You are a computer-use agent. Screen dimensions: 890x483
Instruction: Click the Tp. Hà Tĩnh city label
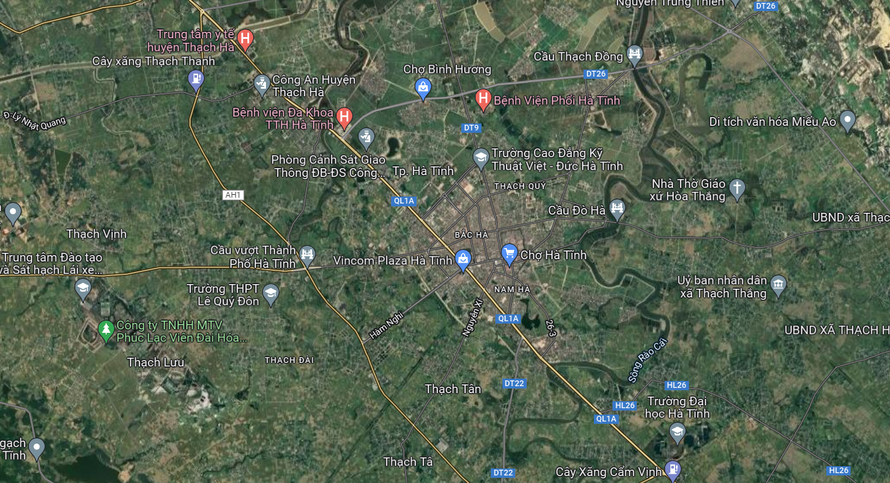[423, 171]
